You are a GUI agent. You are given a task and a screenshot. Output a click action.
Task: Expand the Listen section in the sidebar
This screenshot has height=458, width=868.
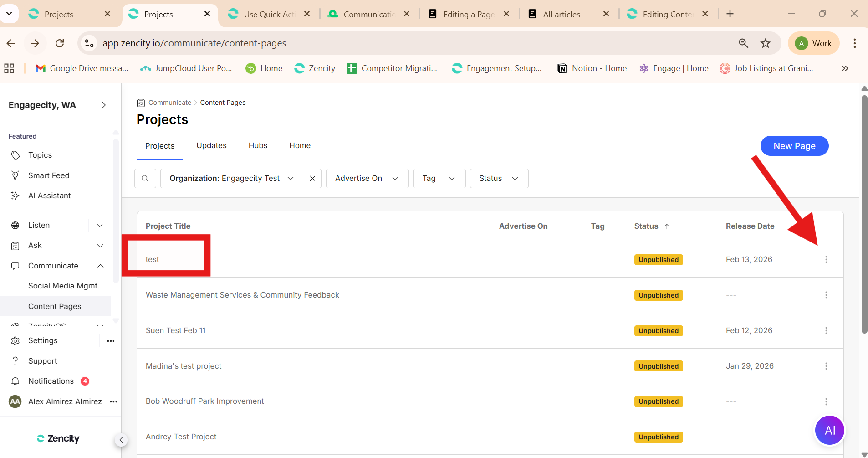(100, 225)
